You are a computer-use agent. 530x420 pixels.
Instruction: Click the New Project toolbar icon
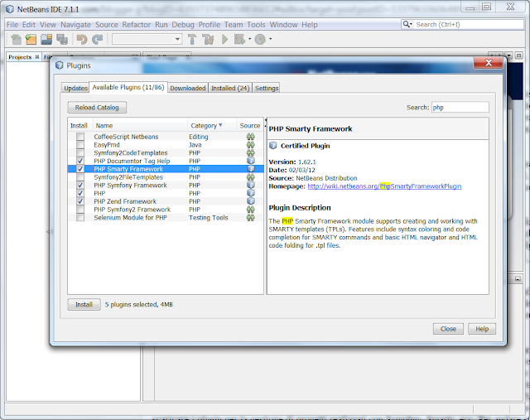click(x=31, y=40)
